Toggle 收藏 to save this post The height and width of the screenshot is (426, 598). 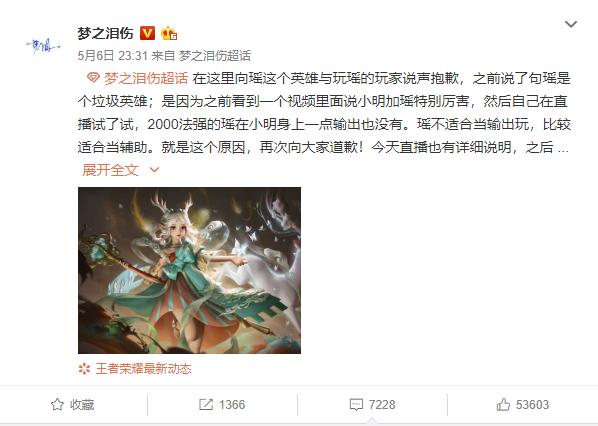(x=73, y=404)
